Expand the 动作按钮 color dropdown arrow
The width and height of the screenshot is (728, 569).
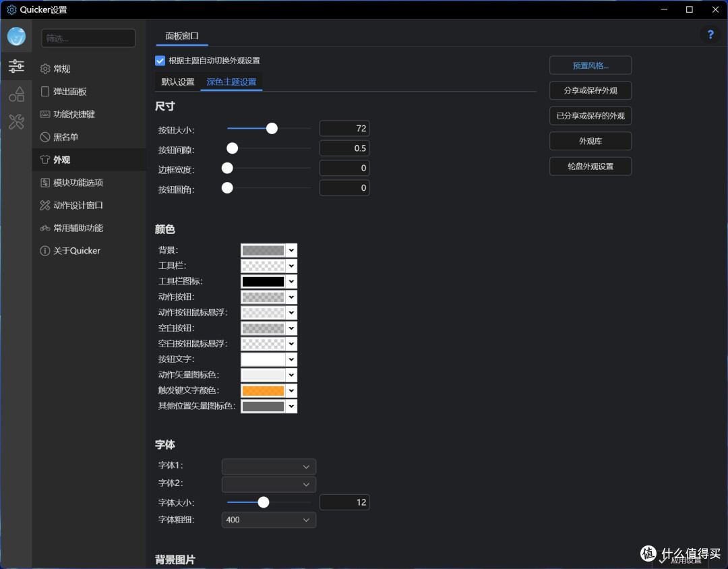point(291,297)
